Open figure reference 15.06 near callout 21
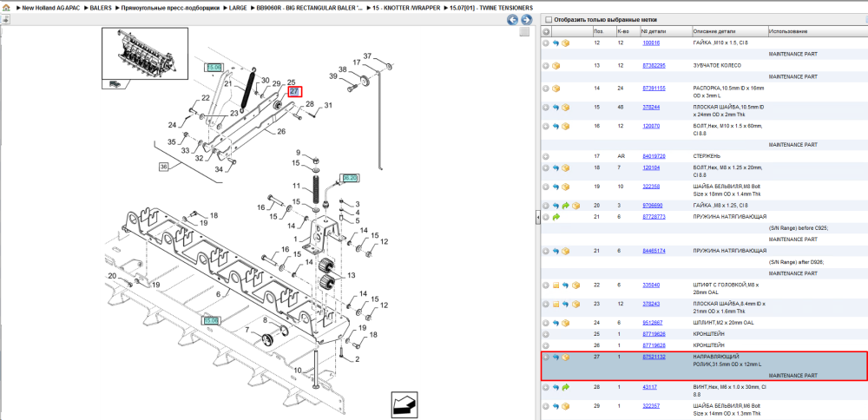 click(214, 68)
